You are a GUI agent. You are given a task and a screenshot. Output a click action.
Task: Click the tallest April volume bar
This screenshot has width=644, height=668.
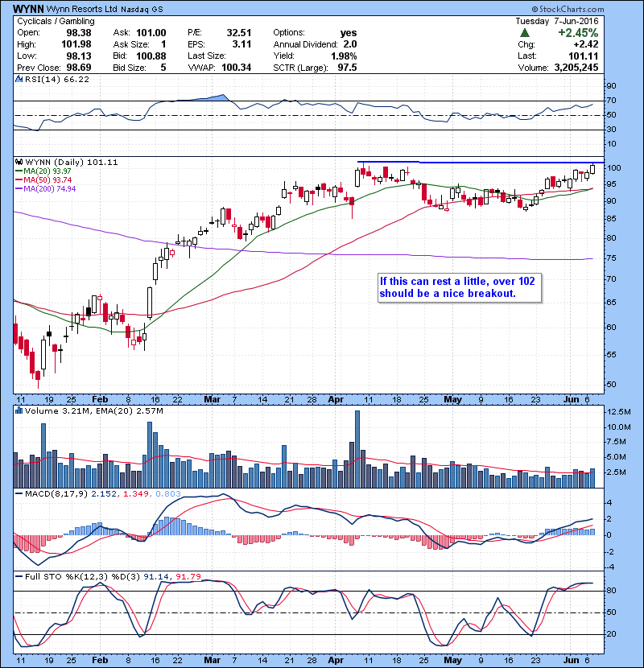(x=357, y=449)
